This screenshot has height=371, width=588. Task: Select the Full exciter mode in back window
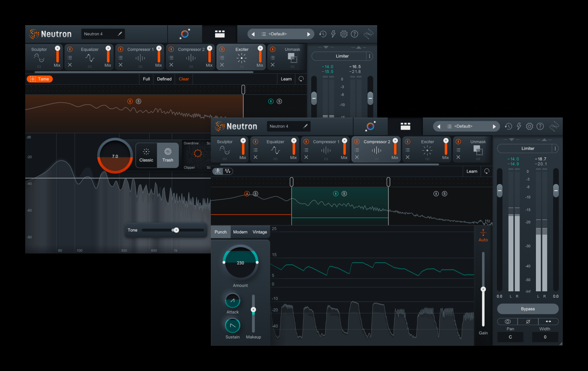pyautogui.click(x=146, y=79)
